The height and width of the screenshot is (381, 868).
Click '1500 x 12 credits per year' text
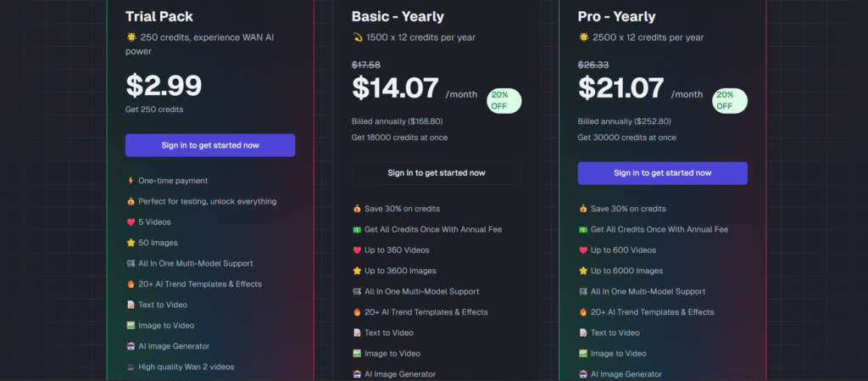pyautogui.click(x=420, y=37)
